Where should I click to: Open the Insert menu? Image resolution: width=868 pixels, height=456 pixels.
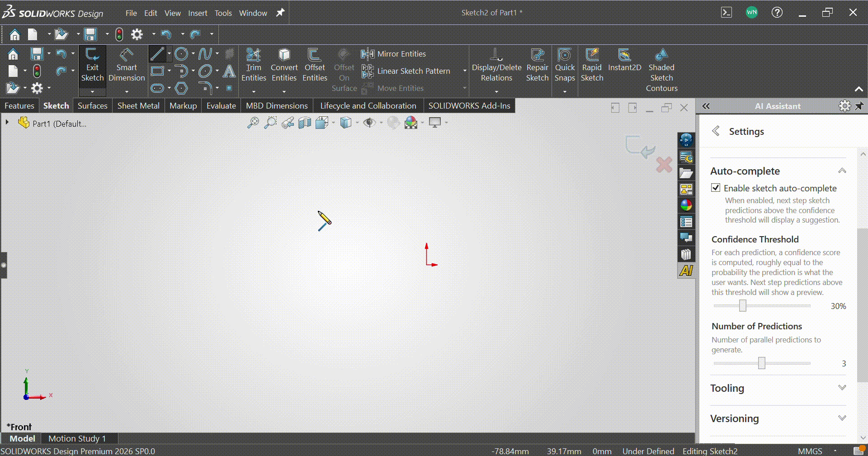point(197,13)
